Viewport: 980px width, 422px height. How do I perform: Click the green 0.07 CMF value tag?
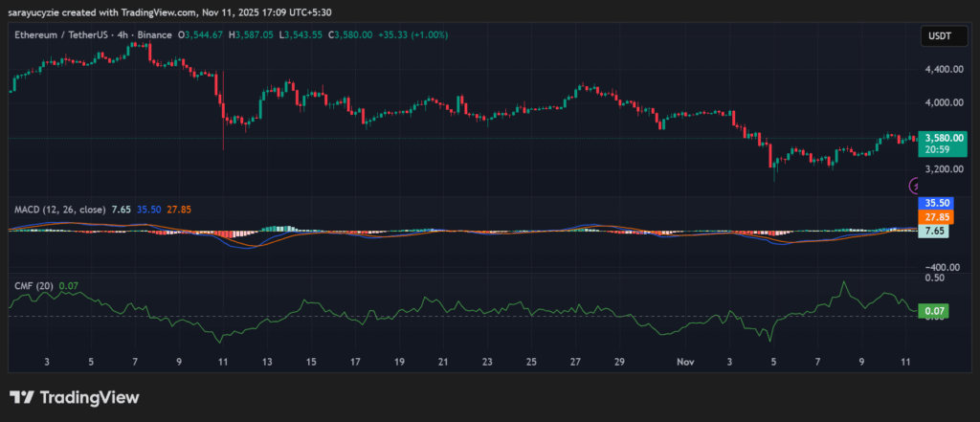pyautogui.click(x=933, y=311)
